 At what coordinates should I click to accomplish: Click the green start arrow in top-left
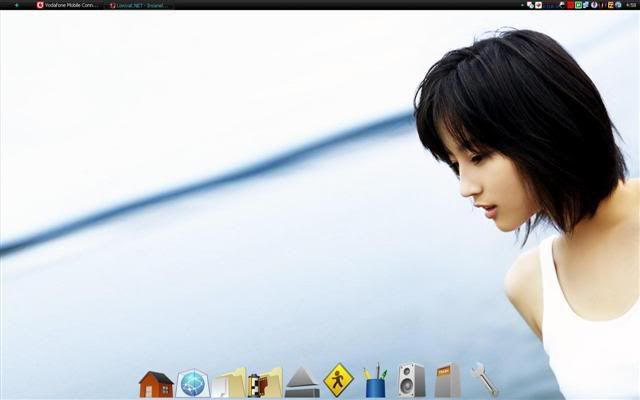click(x=16, y=5)
